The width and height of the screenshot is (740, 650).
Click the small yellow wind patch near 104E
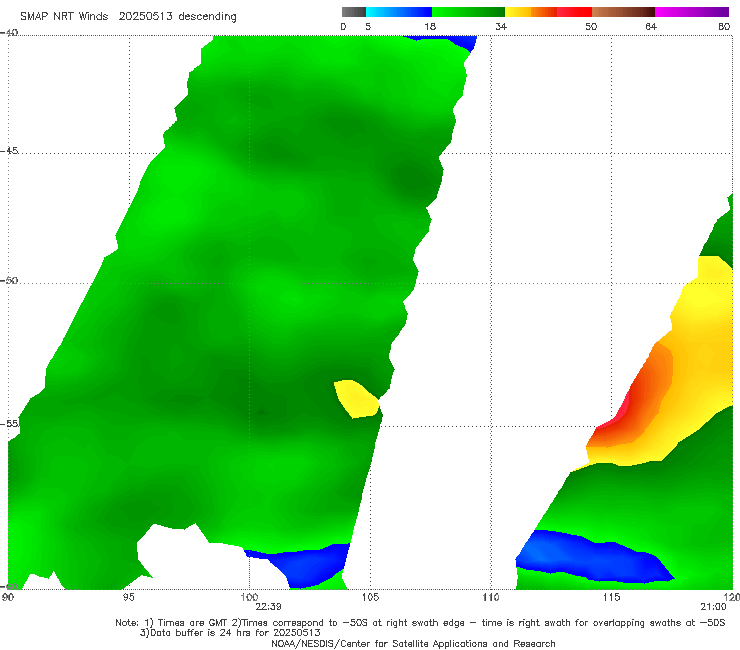[356, 399]
